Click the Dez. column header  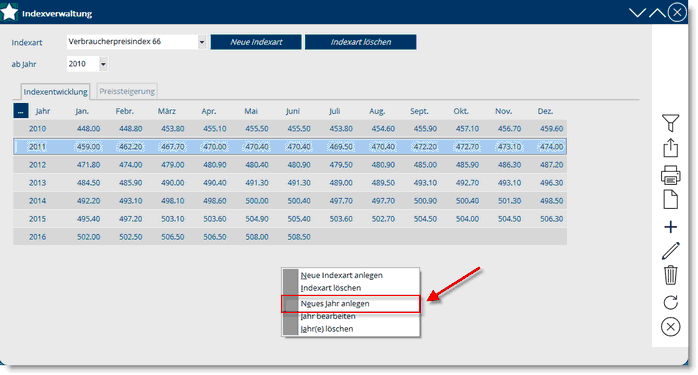coord(545,111)
